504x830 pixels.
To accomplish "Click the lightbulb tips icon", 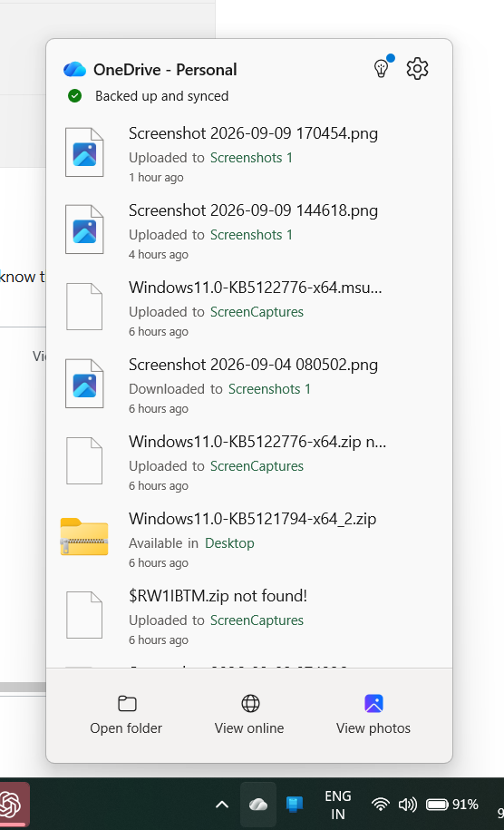I will (382, 68).
